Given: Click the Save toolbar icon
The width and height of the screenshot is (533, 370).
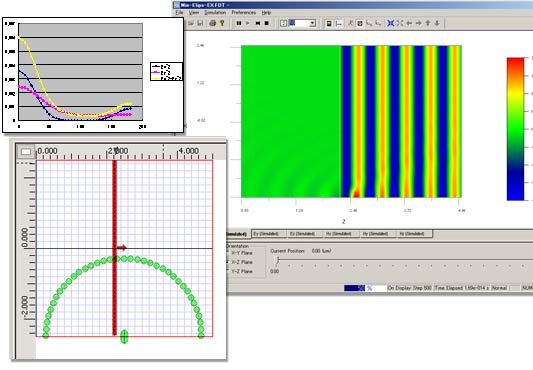Looking at the screenshot, I should coord(200,23).
